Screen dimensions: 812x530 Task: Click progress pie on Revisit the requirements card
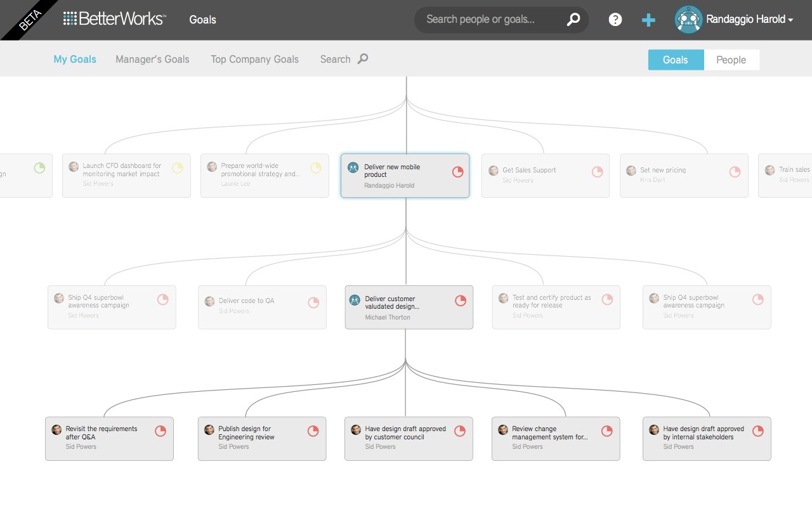(x=160, y=431)
